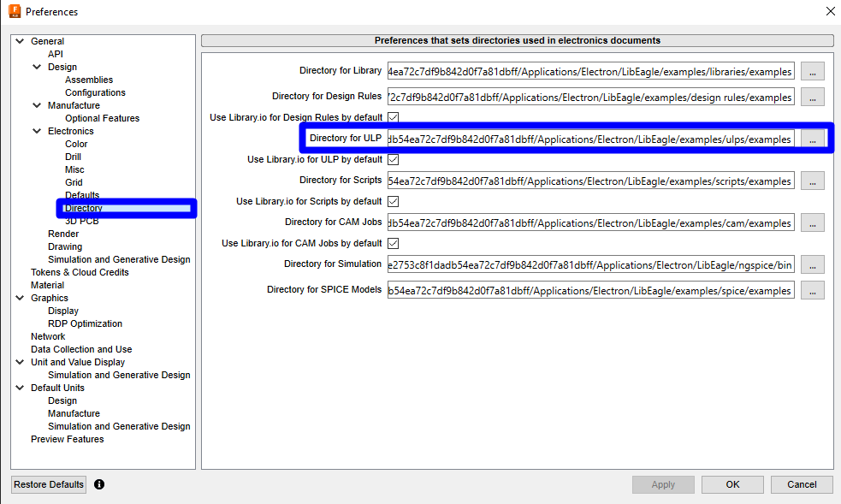841x504 pixels.
Task: Click inside the Directory for Library text field
Action: click(x=590, y=71)
